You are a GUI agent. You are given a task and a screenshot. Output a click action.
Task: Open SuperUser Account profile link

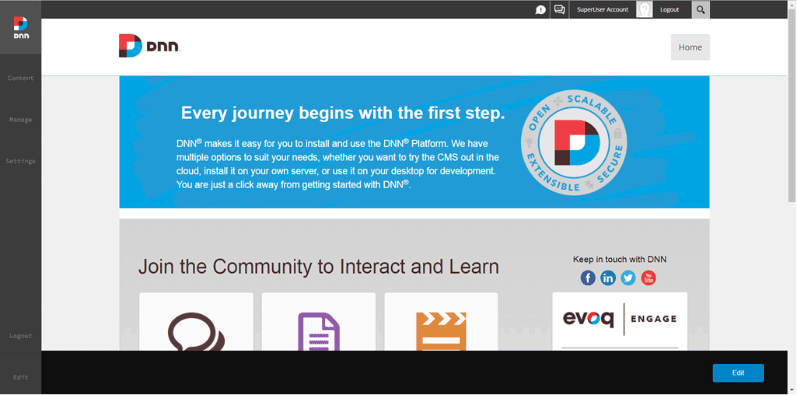[603, 10]
